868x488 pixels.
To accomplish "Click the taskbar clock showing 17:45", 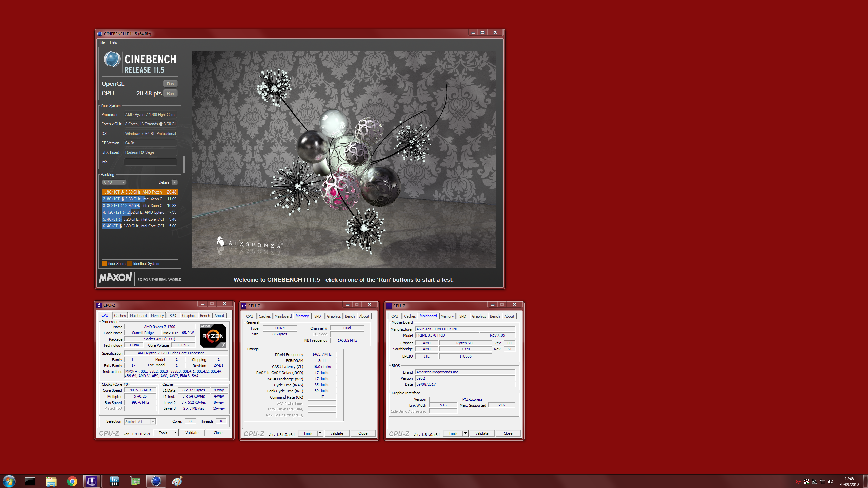I will pos(849,482).
